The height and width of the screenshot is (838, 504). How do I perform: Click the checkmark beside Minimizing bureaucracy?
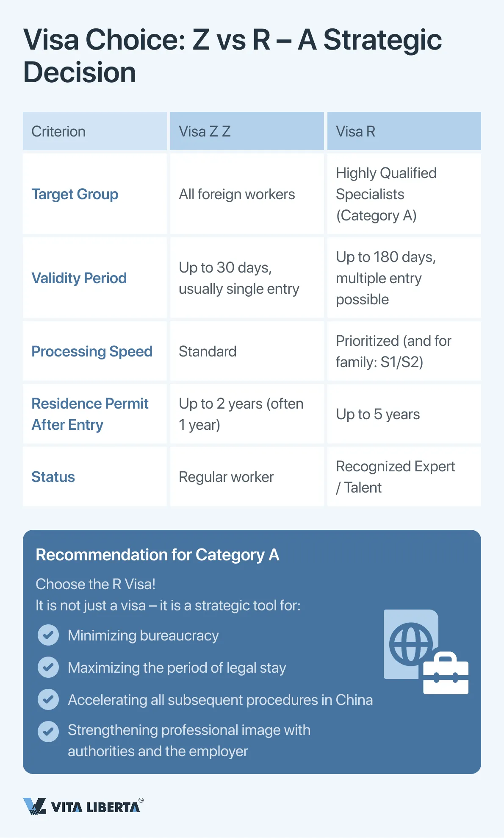(x=48, y=635)
